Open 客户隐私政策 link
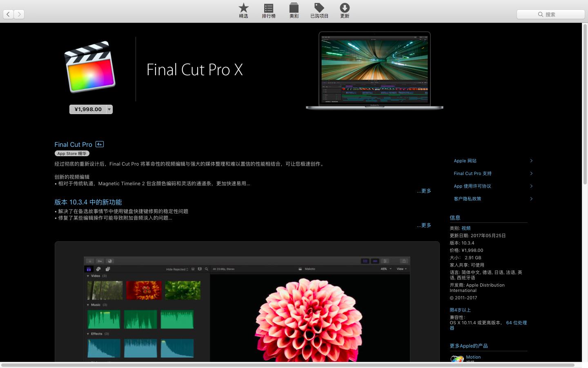Screen dimensions: 588x368 pyautogui.click(x=468, y=199)
